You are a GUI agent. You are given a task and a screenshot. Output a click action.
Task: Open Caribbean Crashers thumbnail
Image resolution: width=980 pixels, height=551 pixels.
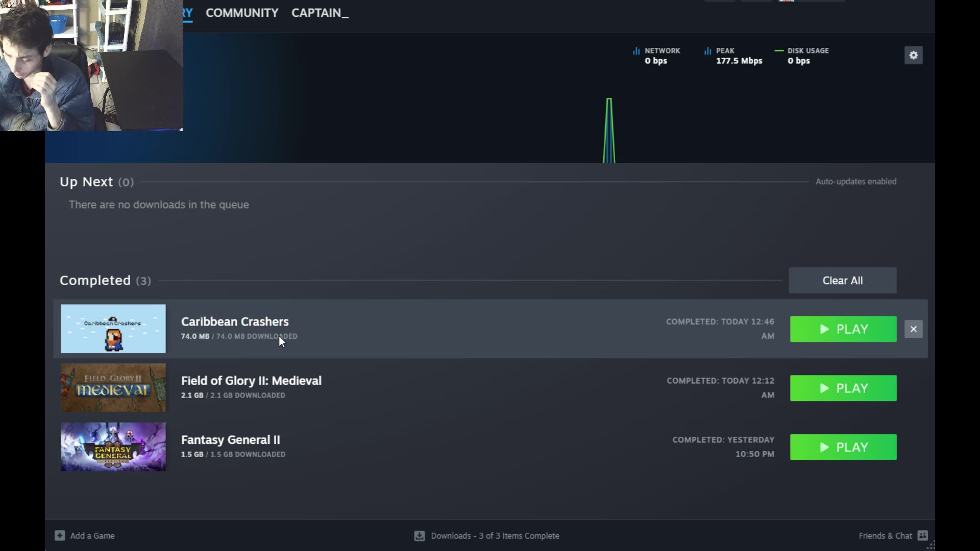[113, 329]
